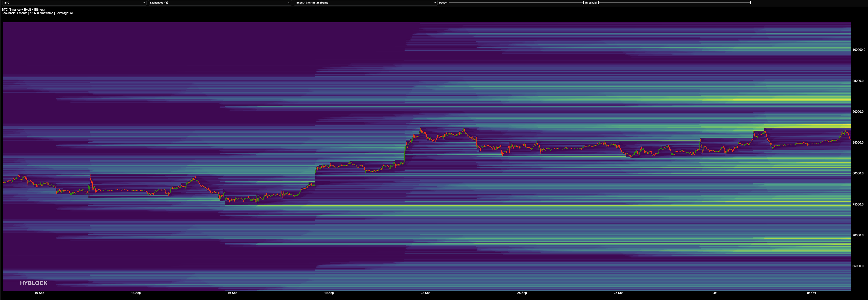Click the Oct date label
Viewport: 868px width, 300px height.
[715, 293]
